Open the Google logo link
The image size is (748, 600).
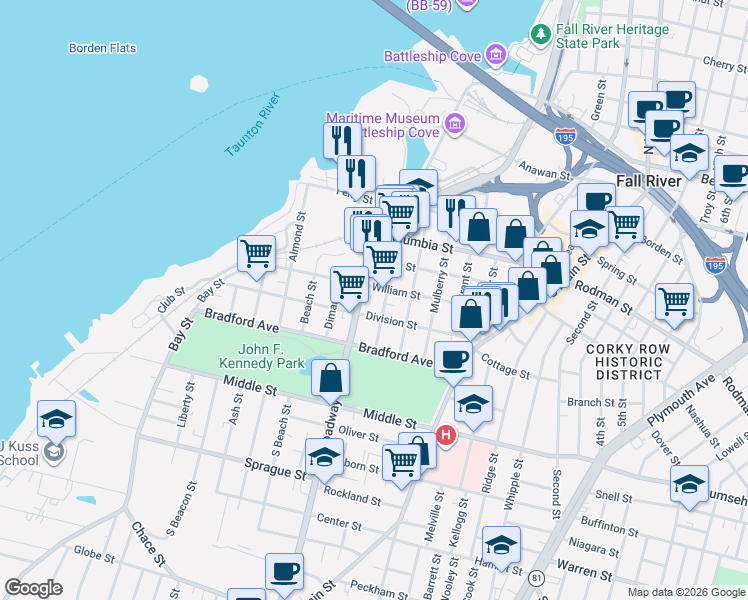click(33, 588)
